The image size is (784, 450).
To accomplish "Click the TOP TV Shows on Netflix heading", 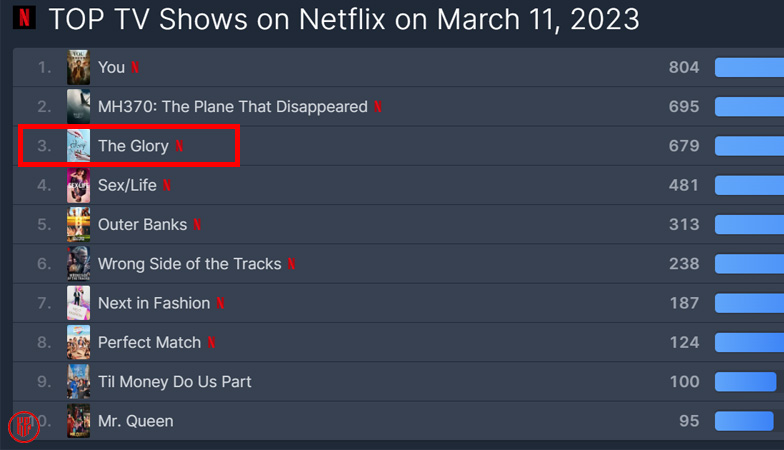I will click(x=343, y=19).
